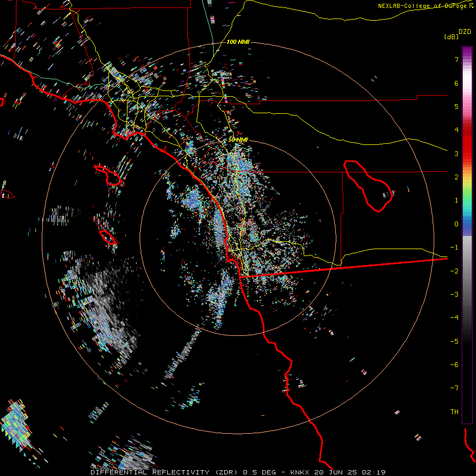This screenshot has height=476, width=476.
Task: Click the 1 value on the color scale
Action: pos(456,200)
